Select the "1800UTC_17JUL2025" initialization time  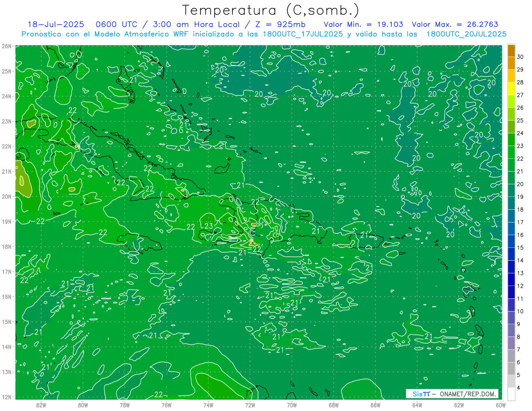(x=303, y=34)
